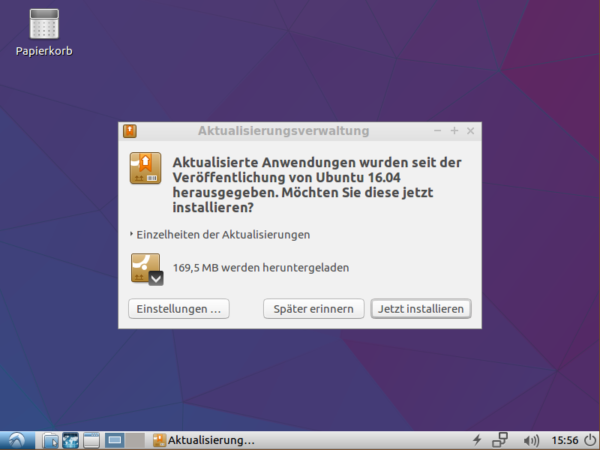Image resolution: width=600 pixels, height=450 pixels.
Task: Open the shutdown power button in panel
Action: pyautogui.click(x=591, y=440)
